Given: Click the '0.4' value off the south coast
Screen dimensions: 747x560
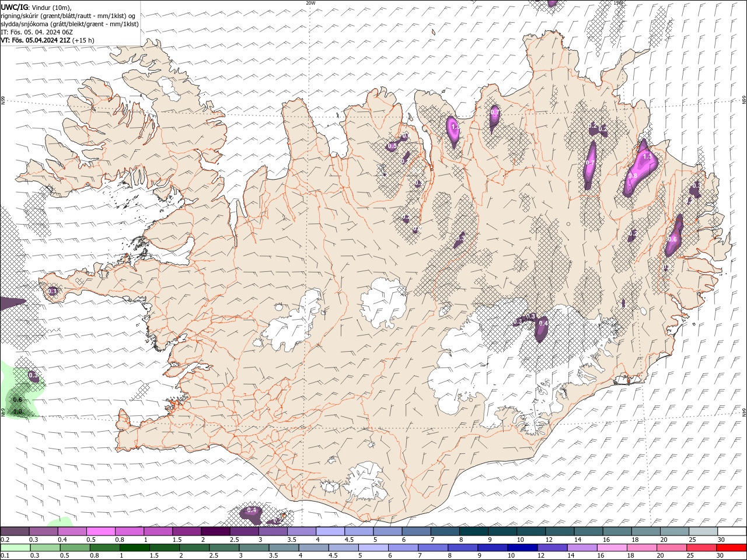Looking at the screenshot, I should pos(252,510).
